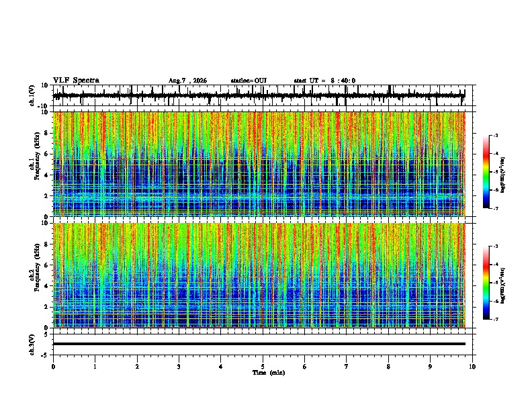Click the "-7" label on ch.2 color bar

[x=496, y=320]
